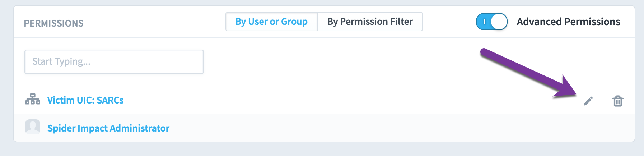Screen dimensions: 644x156
Task: Turn off the Advanced Permissions switch
Action: [x=491, y=22]
